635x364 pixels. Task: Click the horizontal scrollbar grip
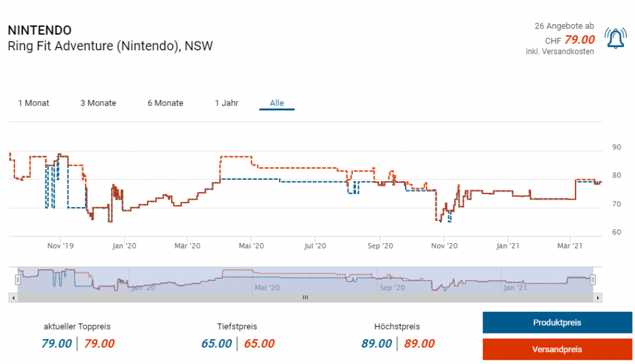click(305, 298)
